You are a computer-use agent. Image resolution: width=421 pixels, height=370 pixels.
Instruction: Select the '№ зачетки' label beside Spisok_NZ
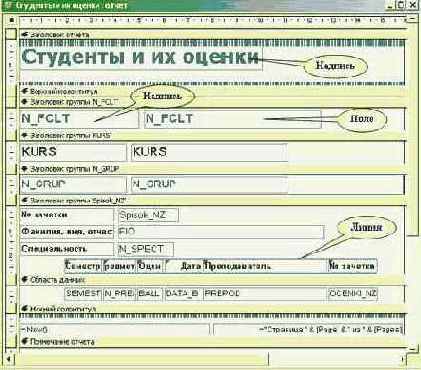pos(67,215)
